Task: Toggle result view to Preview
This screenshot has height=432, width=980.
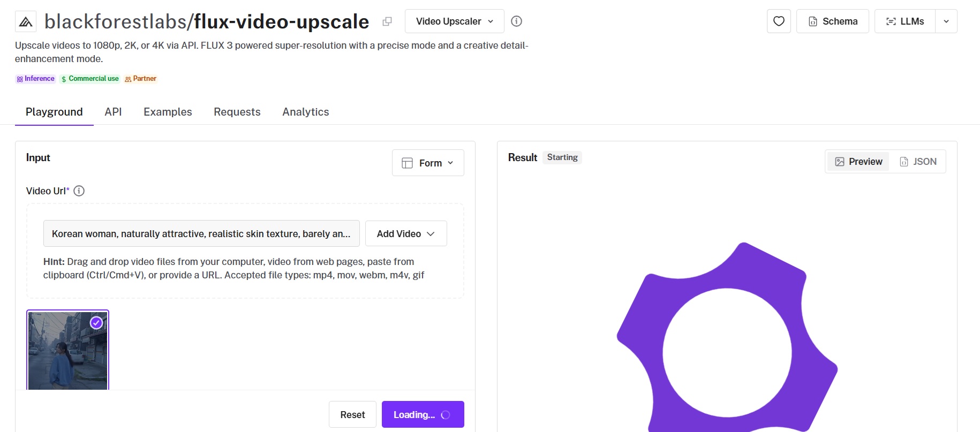Action: click(x=858, y=162)
